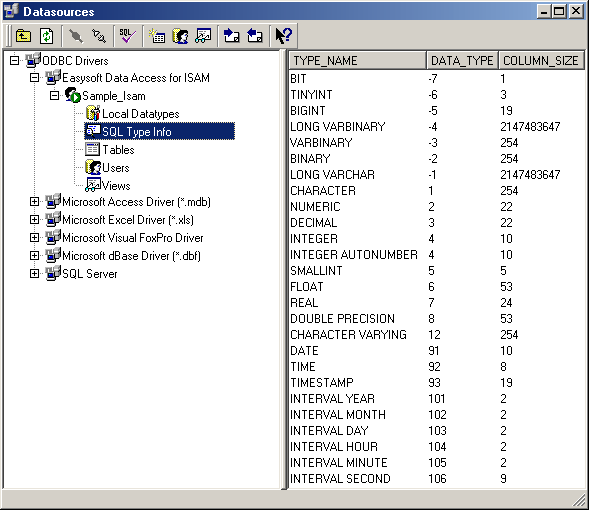Select the INTERVAL YEAR row
The width and height of the screenshot is (589, 510).
[436, 398]
